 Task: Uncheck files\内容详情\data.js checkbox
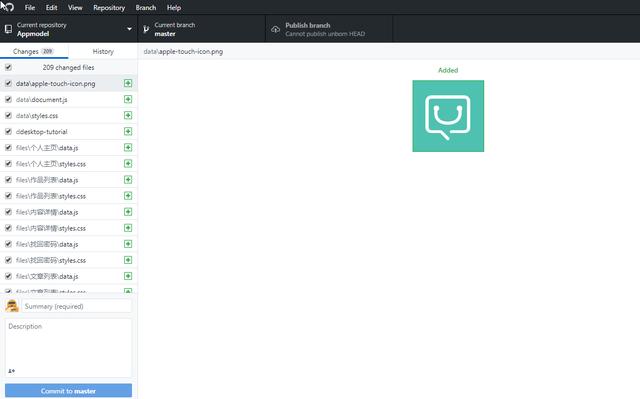coord(8,212)
